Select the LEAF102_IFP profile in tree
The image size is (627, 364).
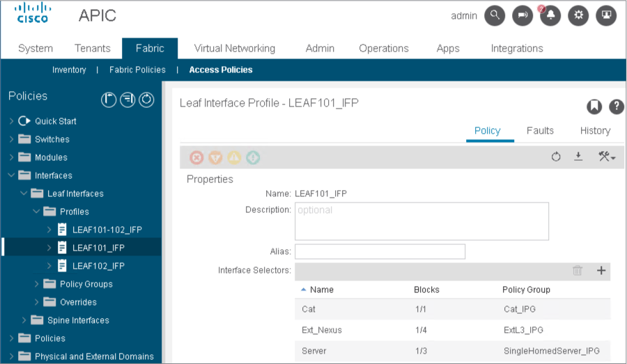click(98, 266)
